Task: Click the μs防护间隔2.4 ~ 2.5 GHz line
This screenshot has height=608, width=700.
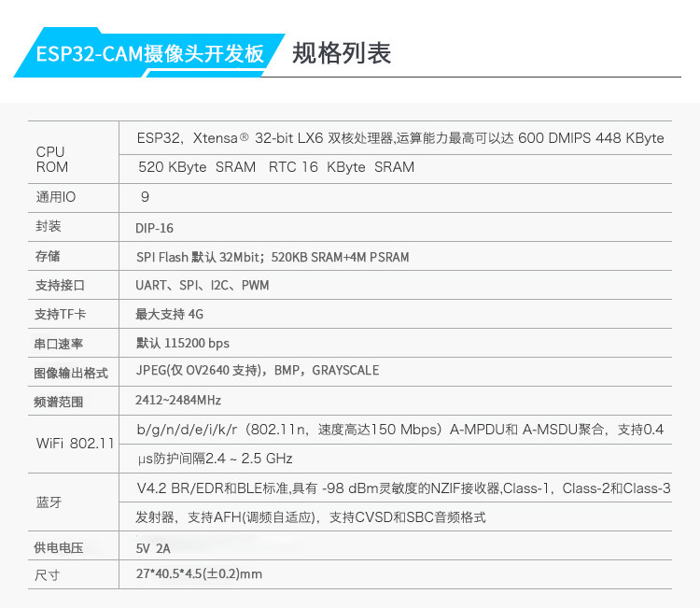Action: tap(216, 459)
